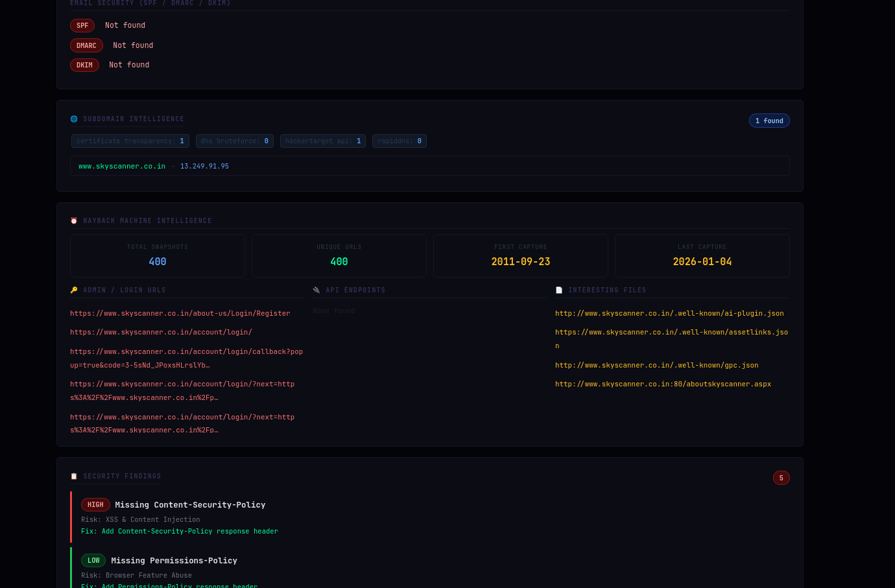Open the www.skyscanner.co.in subdomain entry
This screenshot has width=895, height=588.
pyautogui.click(x=122, y=167)
